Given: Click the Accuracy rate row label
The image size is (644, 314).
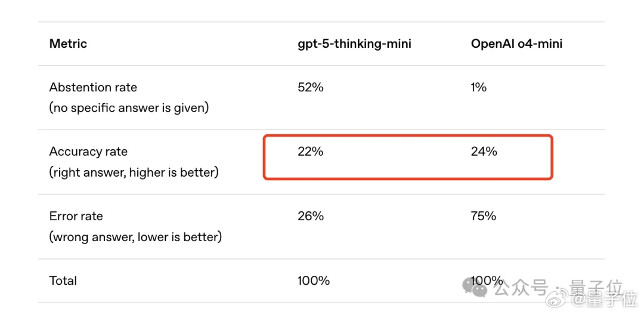Looking at the screenshot, I should [88, 152].
